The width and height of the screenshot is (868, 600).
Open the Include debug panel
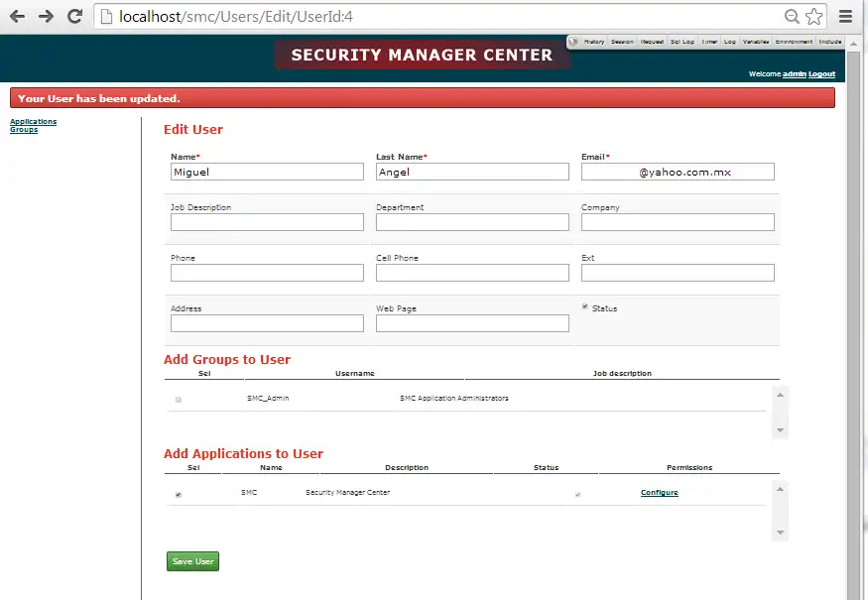click(829, 42)
